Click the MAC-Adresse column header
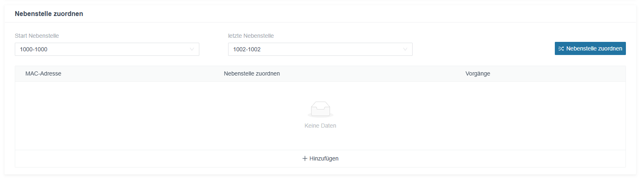Screen dimensions: 644x181 coord(43,73)
